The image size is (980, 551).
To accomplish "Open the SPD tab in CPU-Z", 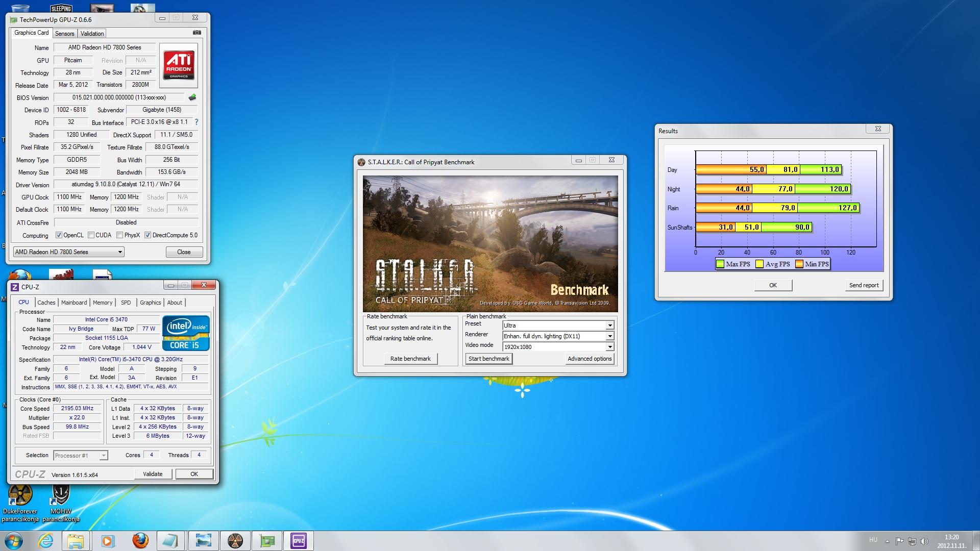I will 126,303.
